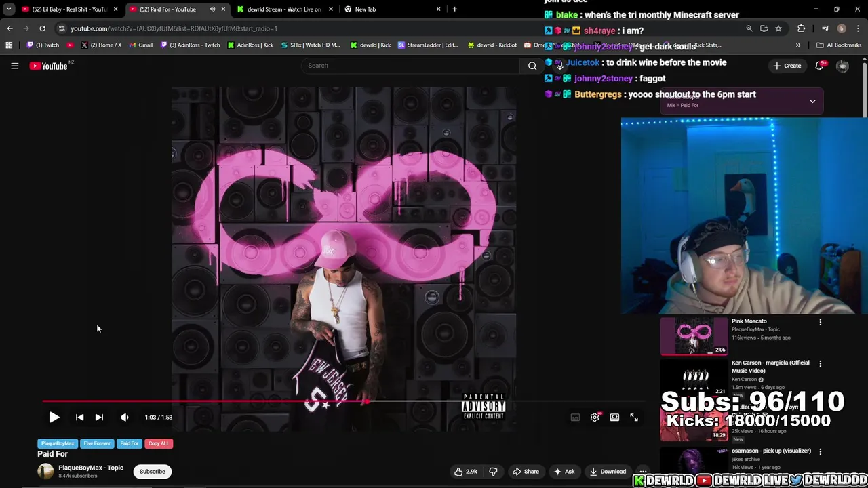This screenshot has width=868, height=488.
Task: Click the blue Paid For tag chip
Action: tap(129, 443)
